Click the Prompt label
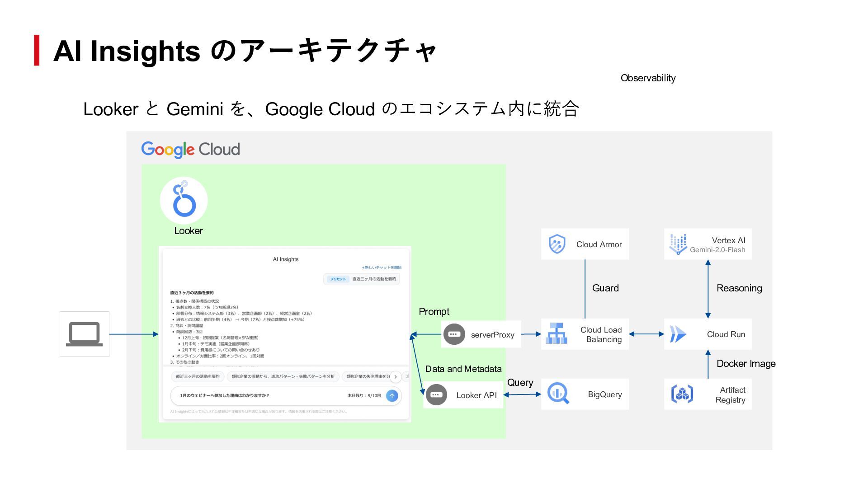The width and height of the screenshot is (868, 488). pyautogui.click(x=434, y=312)
